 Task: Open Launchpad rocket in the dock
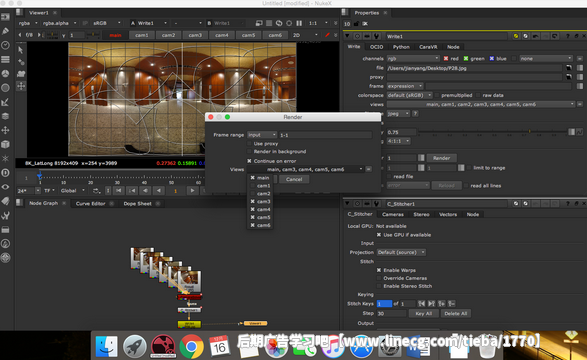tap(135, 347)
